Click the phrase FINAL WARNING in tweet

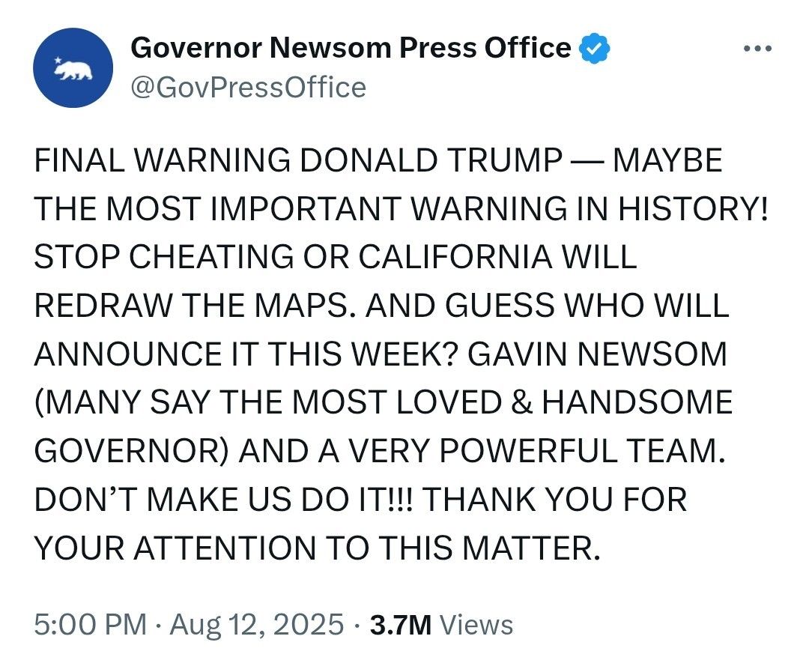tap(161, 162)
